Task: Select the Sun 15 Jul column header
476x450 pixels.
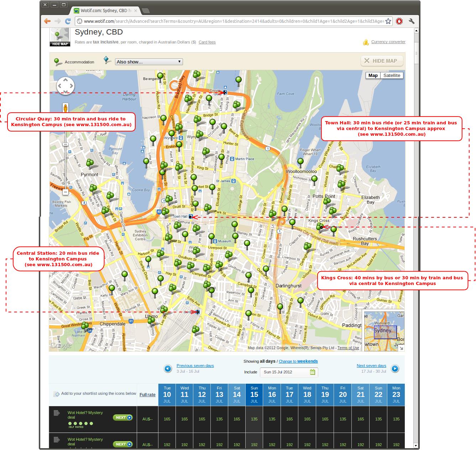Action: 254,395
